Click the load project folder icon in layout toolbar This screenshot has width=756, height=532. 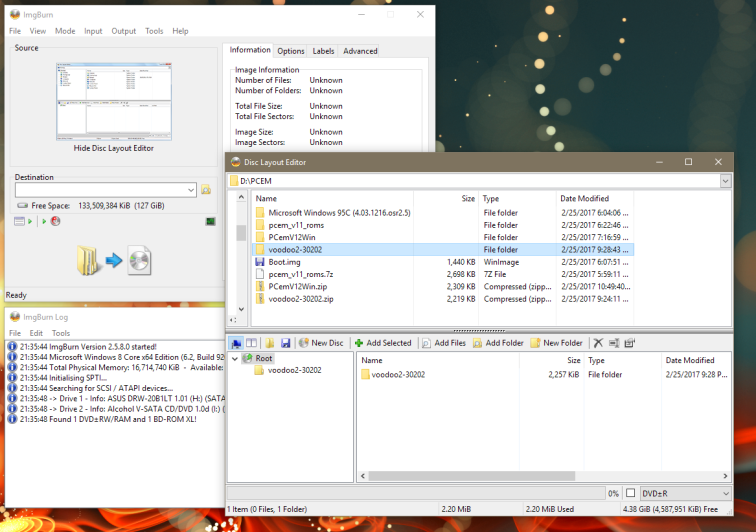click(270, 343)
